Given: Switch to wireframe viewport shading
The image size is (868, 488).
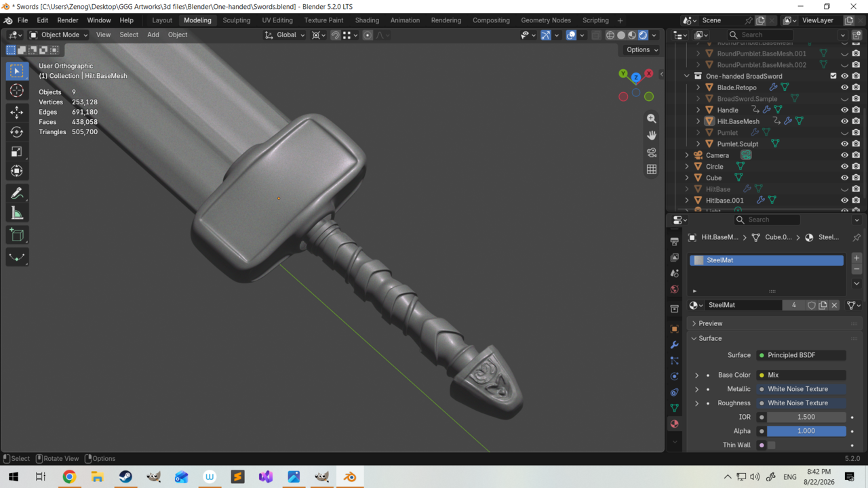Looking at the screenshot, I should coord(610,35).
